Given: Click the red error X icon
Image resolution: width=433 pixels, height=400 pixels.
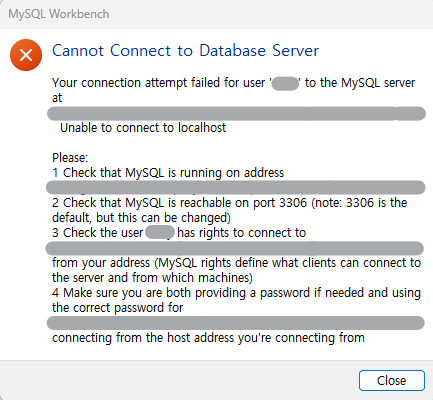Looking at the screenshot, I should click(26, 55).
